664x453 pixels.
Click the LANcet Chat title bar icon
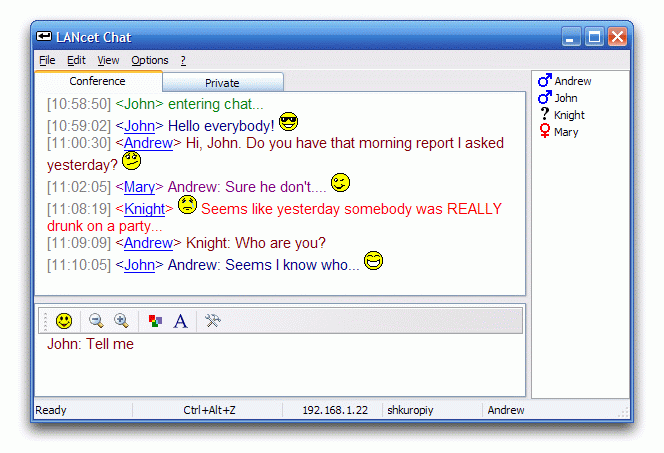coord(44,37)
